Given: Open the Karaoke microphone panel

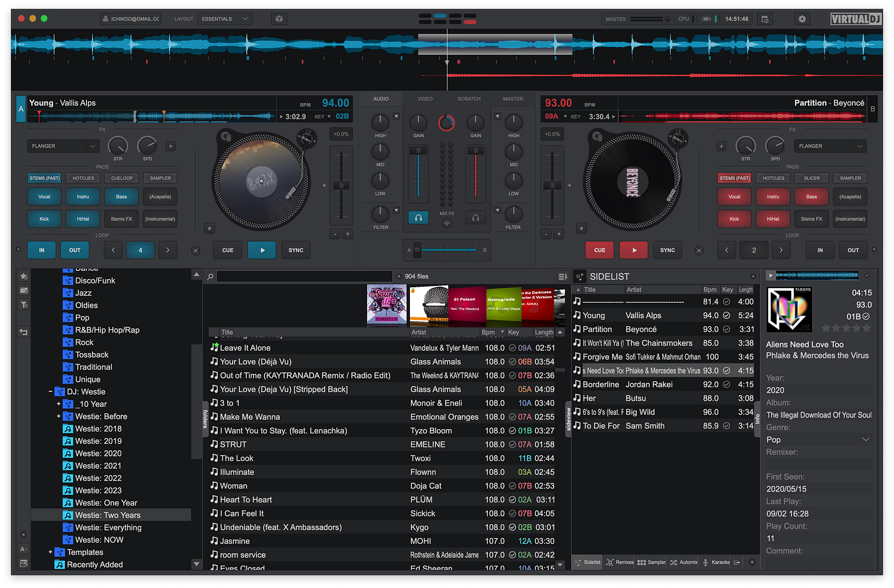Looking at the screenshot, I should pyautogui.click(x=716, y=562).
